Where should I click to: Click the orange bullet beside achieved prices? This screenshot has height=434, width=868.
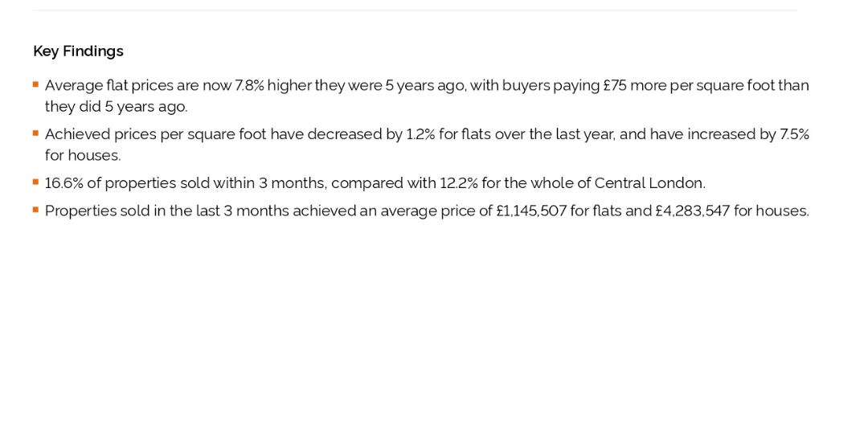(35, 133)
